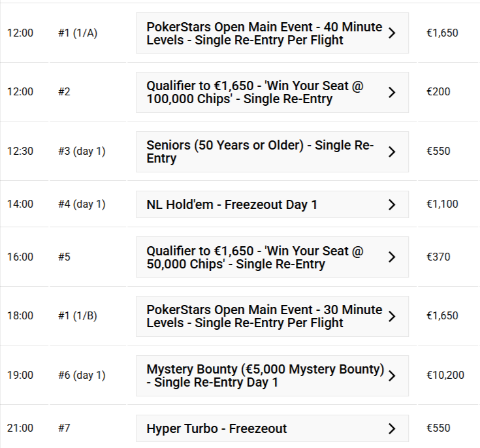Click the Mystery Bounty row's chevron arrow
Image resolution: width=480 pixels, height=448 pixels.
pyautogui.click(x=392, y=376)
